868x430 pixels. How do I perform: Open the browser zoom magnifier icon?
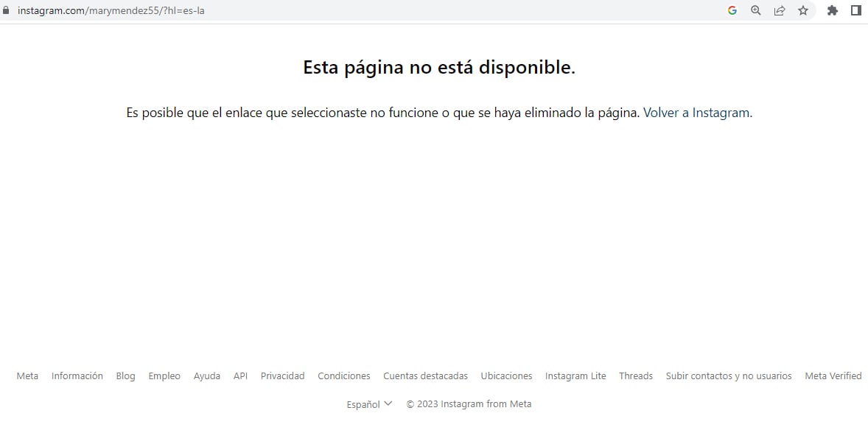pyautogui.click(x=755, y=10)
